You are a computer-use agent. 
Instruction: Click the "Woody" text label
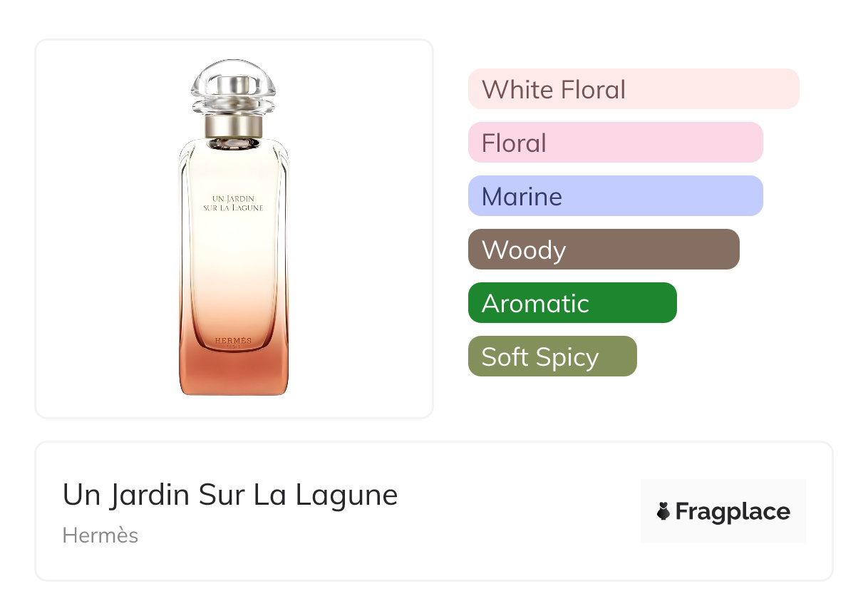click(x=524, y=250)
